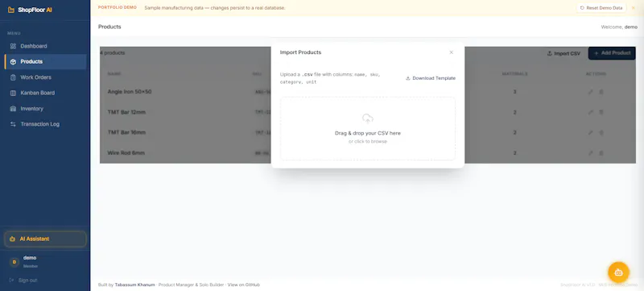644x291 pixels.
Task: Click TMT Bar 12mm product name
Action: (x=126, y=112)
